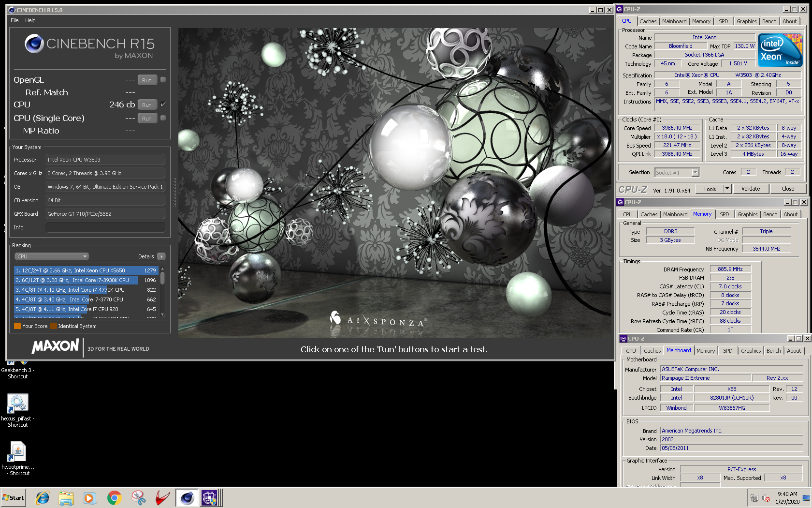Open the Ranking CPU dropdown

51,256
